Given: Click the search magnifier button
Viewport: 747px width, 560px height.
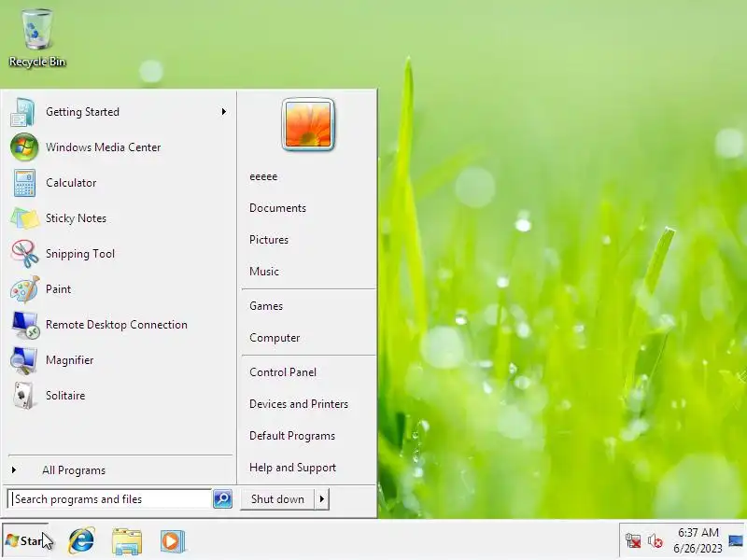Looking at the screenshot, I should tap(222, 498).
